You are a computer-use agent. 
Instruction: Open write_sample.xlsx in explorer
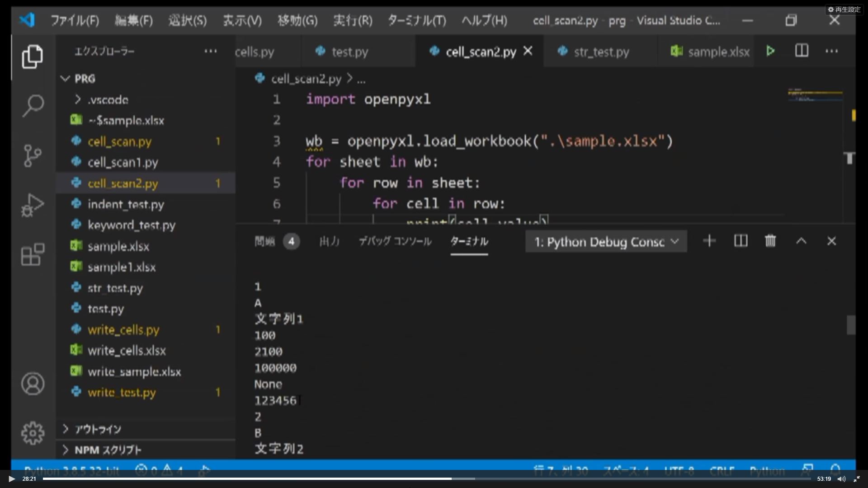146,371
